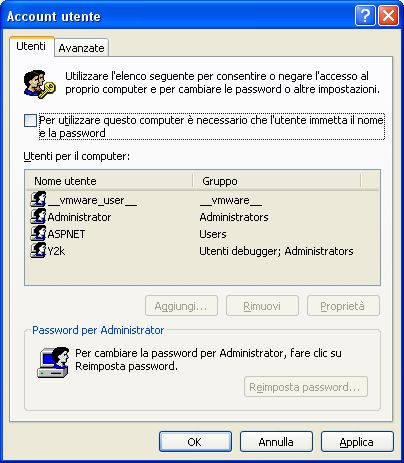The image size is (404, 463).
Task: Confirm with the OK button
Action: click(195, 442)
